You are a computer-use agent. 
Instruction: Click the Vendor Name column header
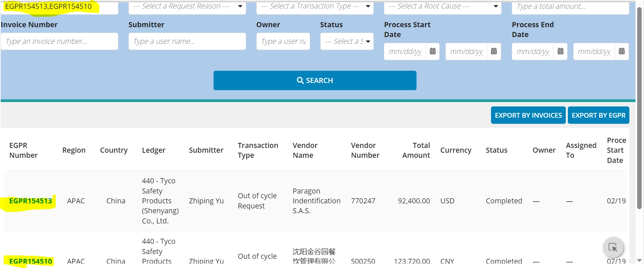[x=305, y=150]
